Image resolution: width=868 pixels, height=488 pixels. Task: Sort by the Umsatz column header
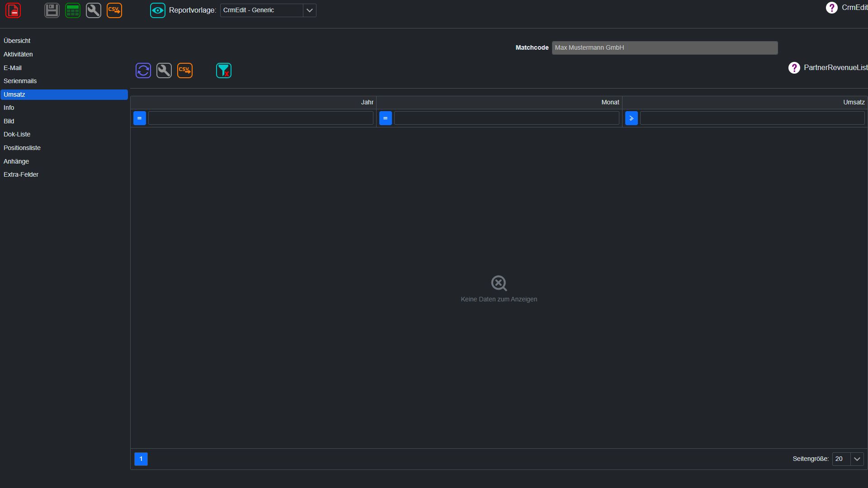pos(745,103)
